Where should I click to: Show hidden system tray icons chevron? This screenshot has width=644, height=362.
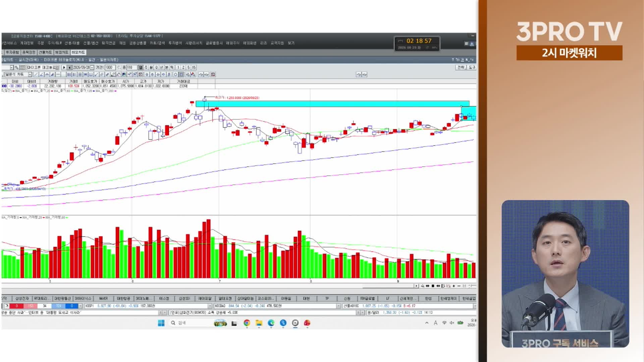427,323
